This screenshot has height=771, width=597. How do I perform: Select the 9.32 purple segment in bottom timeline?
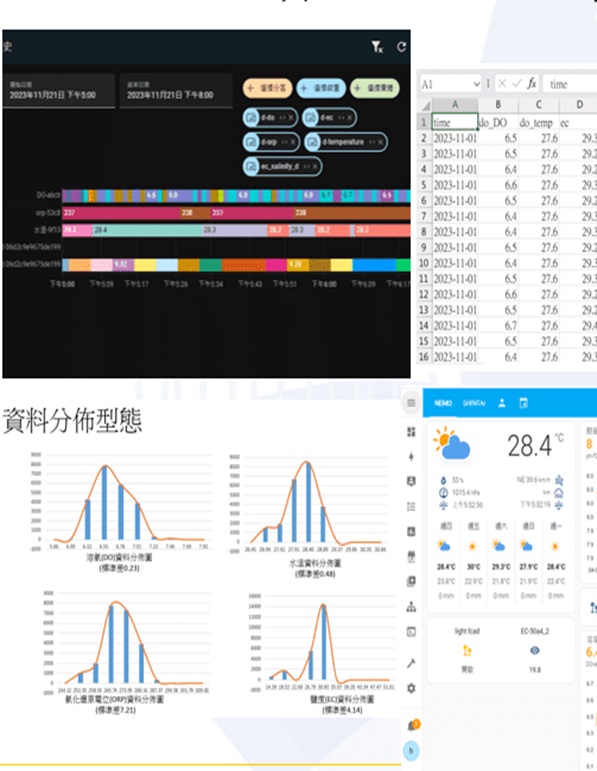[x=123, y=265]
